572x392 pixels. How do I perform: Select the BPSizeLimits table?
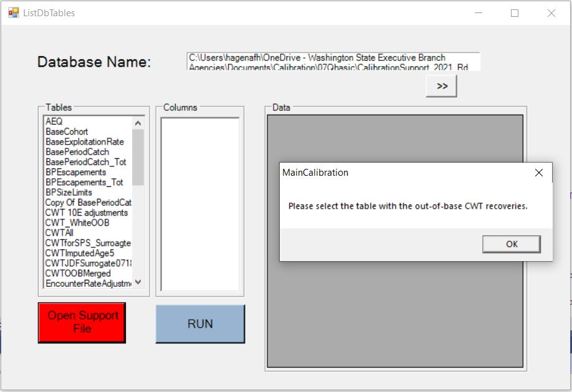tap(69, 193)
